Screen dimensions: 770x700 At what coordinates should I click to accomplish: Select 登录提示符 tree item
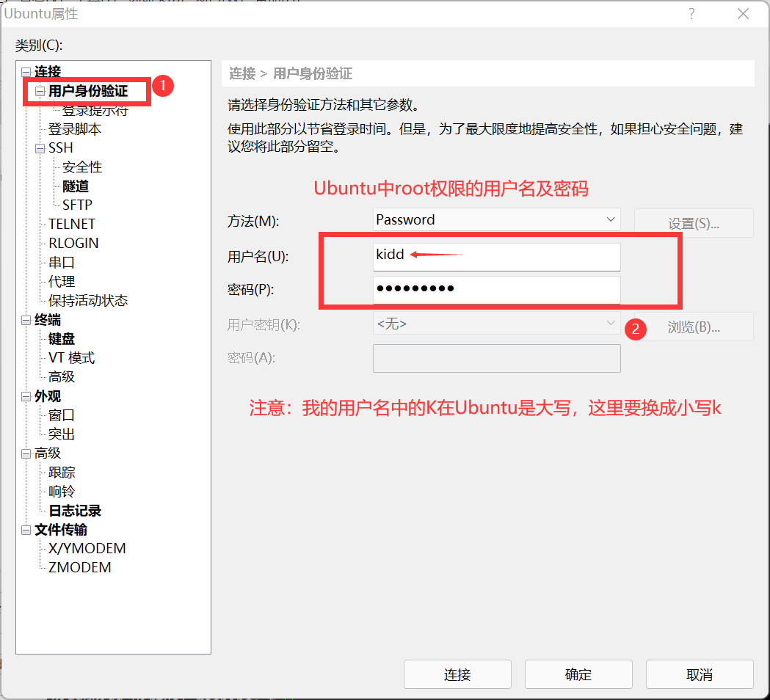point(95,111)
